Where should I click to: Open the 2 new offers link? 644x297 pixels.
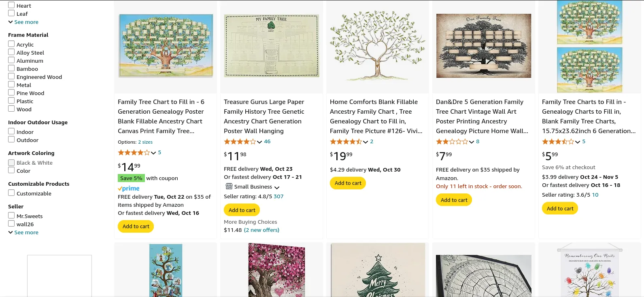coord(261,230)
